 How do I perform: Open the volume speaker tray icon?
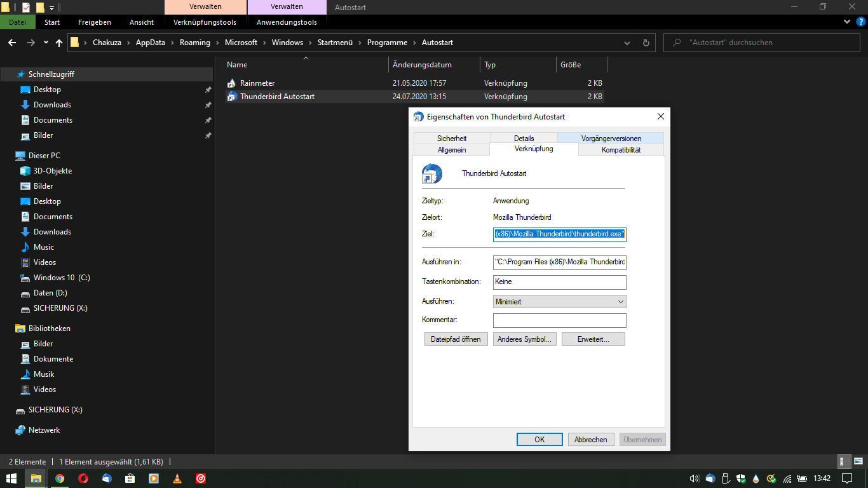click(x=694, y=478)
